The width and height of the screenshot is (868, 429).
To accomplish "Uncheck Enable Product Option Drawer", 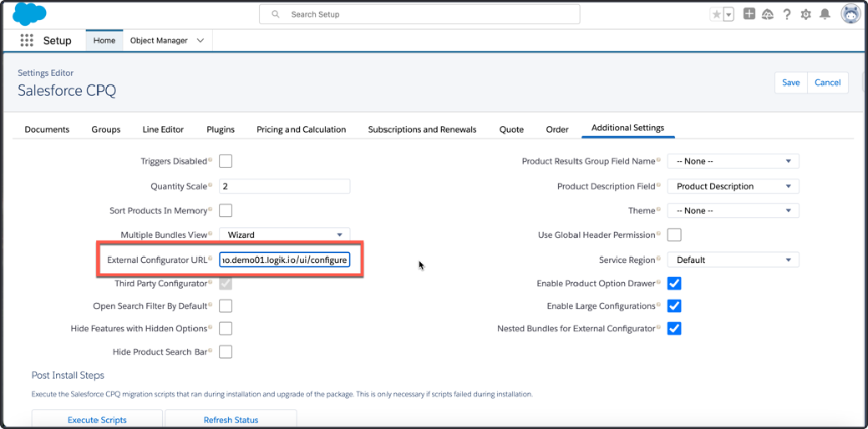I will click(x=673, y=284).
